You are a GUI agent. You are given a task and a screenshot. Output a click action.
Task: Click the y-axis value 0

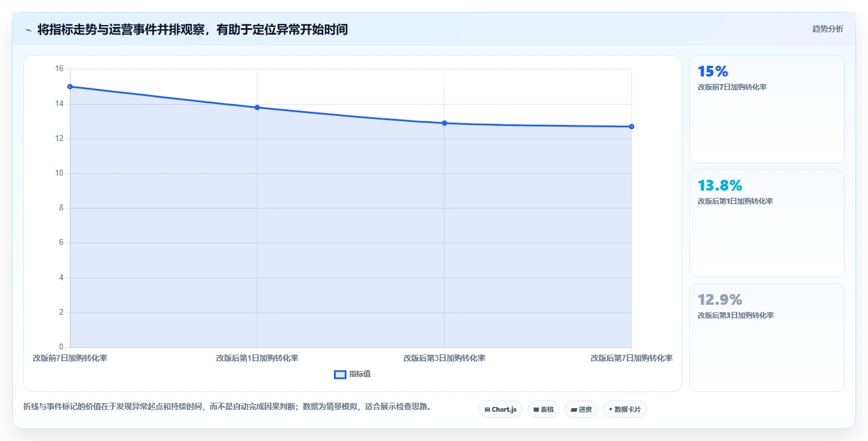click(x=61, y=347)
